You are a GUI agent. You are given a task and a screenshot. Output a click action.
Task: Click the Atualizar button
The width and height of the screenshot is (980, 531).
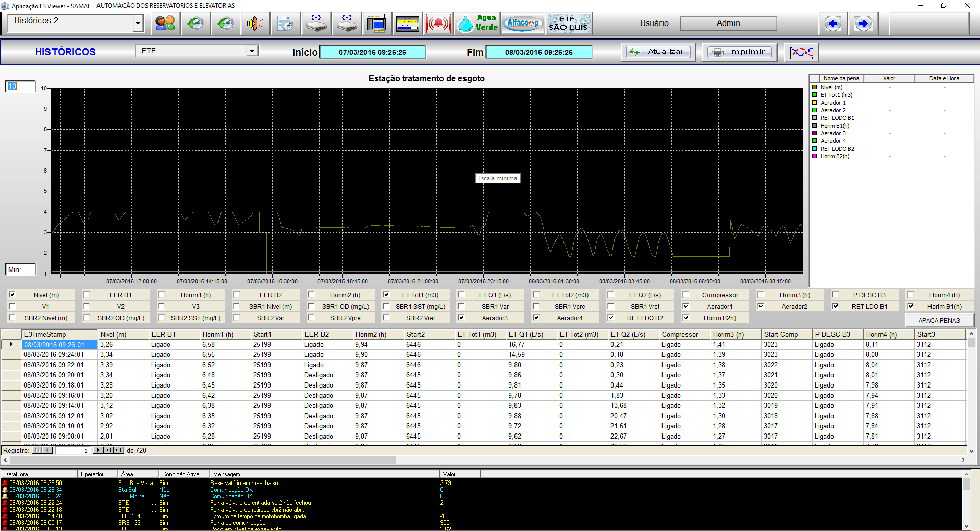tap(658, 52)
